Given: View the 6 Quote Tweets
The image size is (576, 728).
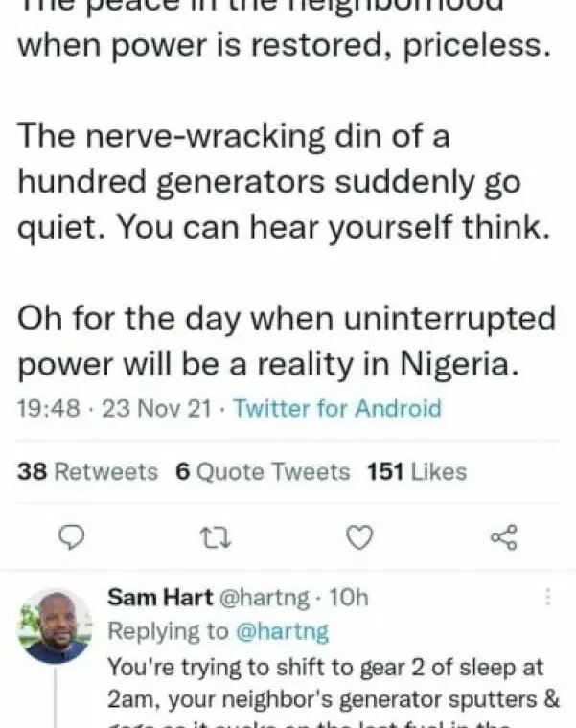Looking at the screenshot, I should [x=263, y=471].
